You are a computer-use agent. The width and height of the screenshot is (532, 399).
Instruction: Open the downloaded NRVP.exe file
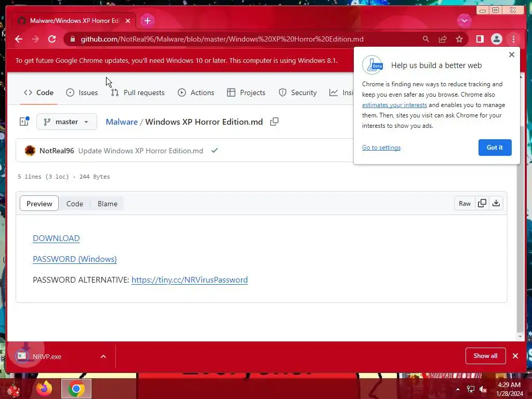click(x=47, y=356)
